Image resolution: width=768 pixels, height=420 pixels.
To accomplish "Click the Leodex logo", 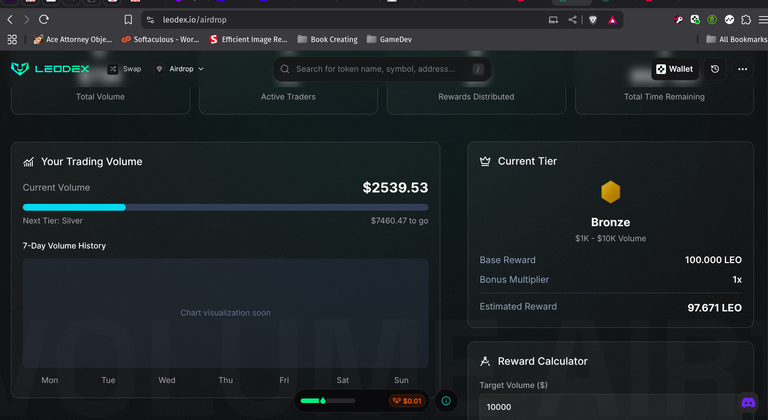I will coord(50,69).
